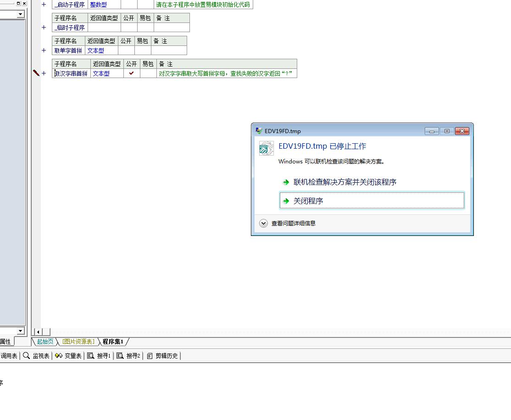The image size is (511, 420).
Task: Click the 对汉字字串取大写首拼字母 remark cell
Action: click(227, 73)
